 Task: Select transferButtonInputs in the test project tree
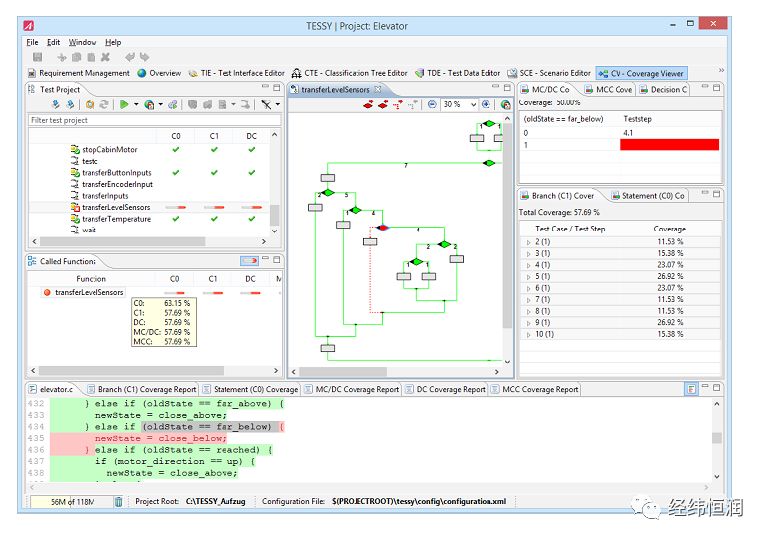117,173
